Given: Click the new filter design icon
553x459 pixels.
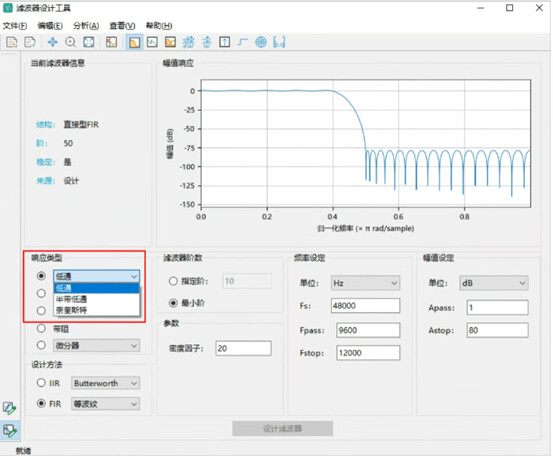Looking at the screenshot, I should (x=12, y=42).
